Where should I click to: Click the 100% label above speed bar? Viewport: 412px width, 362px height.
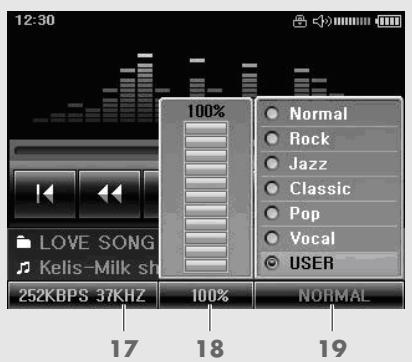click(x=206, y=111)
